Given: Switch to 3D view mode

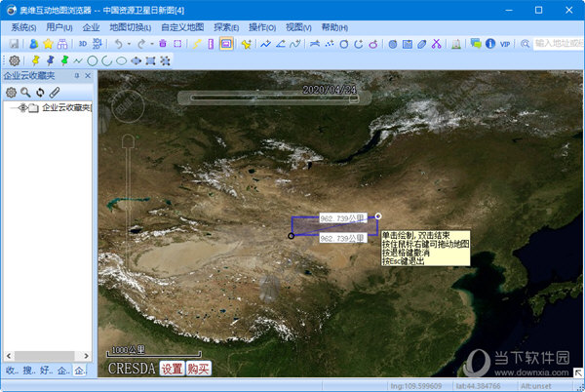Looking at the screenshot, I should pyautogui.click(x=83, y=44).
